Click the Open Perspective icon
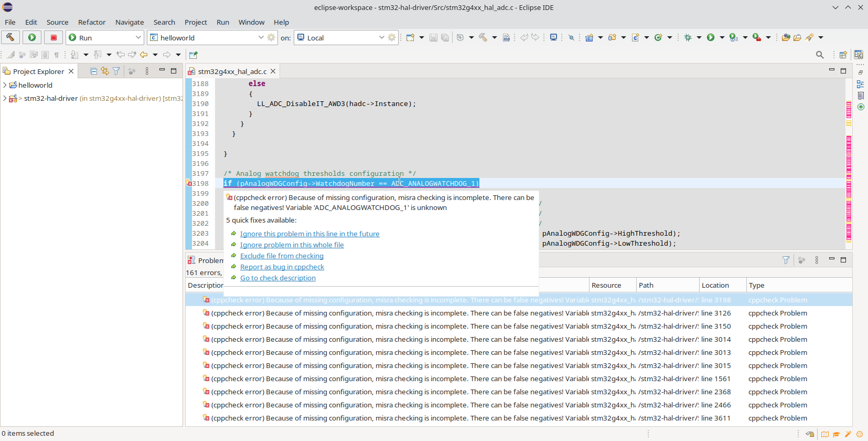 843,55
